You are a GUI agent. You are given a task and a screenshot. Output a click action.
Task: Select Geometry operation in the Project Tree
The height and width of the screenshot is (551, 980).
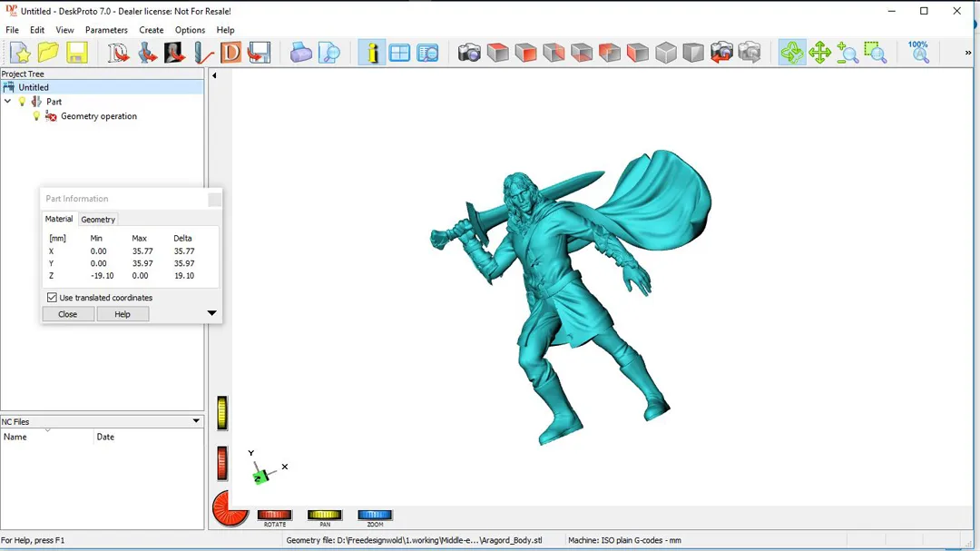(x=99, y=116)
